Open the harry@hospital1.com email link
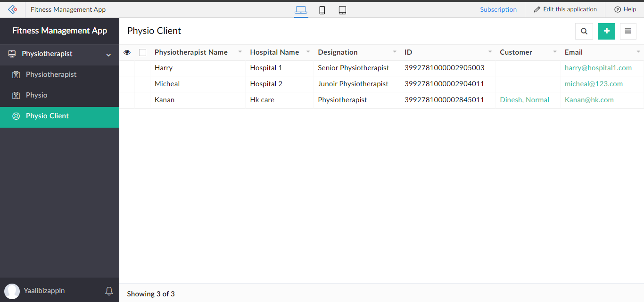The height and width of the screenshot is (302, 644). [598, 68]
